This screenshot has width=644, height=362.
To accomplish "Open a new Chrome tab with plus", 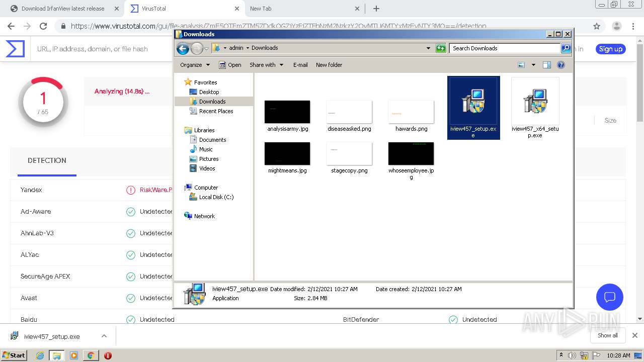I will (x=376, y=9).
